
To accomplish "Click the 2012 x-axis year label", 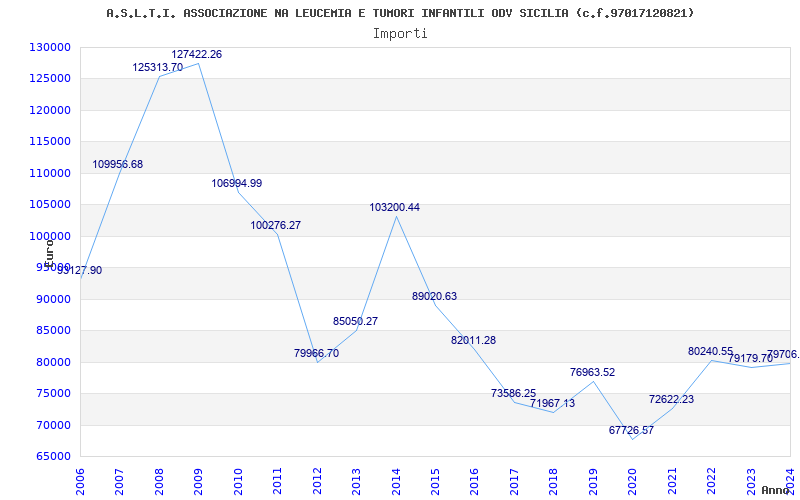I will coord(317,481).
